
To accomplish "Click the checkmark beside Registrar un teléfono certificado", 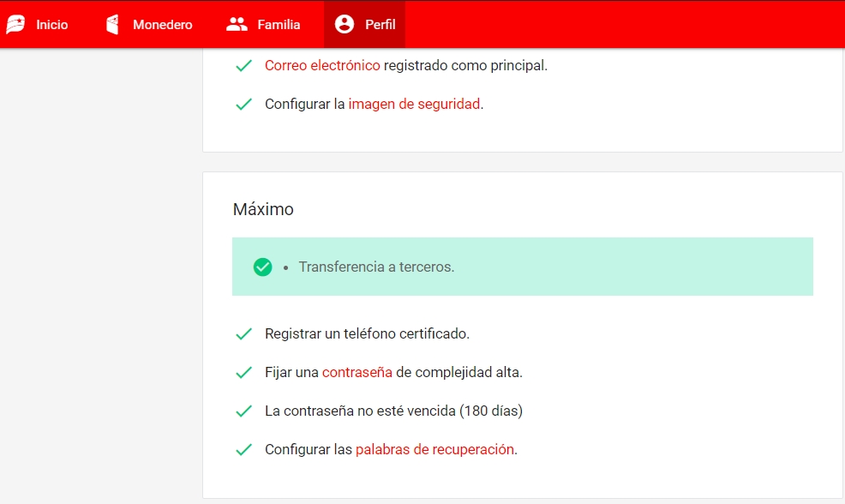I will pyautogui.click(x=243, y=334).
